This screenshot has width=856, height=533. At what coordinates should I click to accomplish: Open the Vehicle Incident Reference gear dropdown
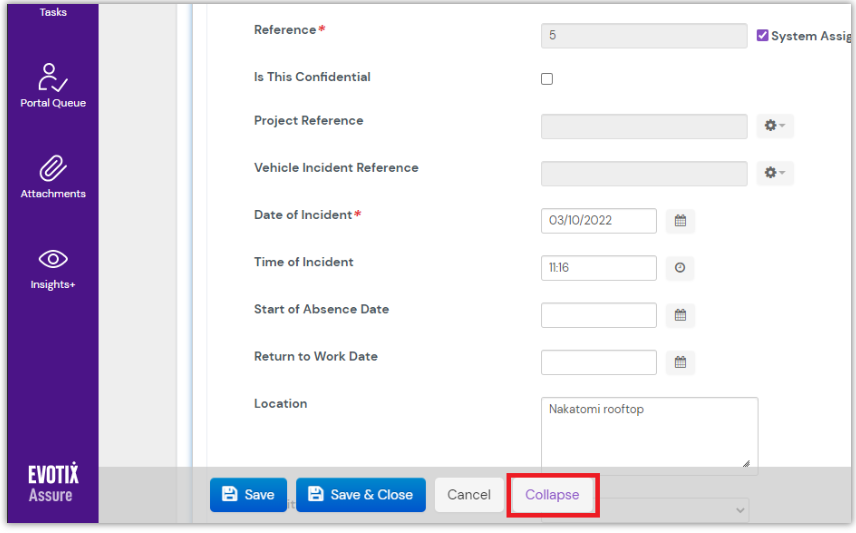point(774,173)
